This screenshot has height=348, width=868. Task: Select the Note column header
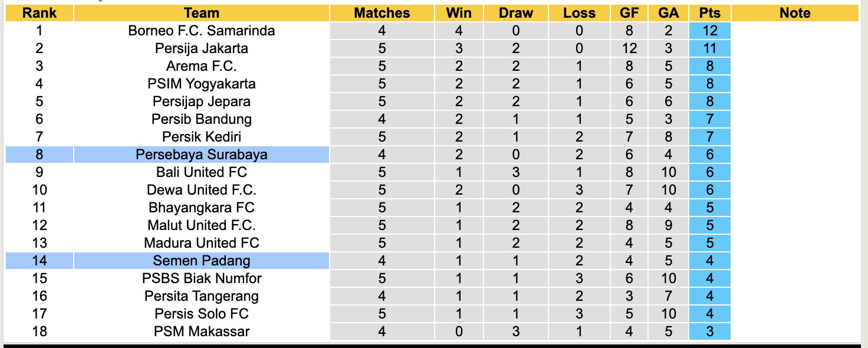(x=794, y=13)
